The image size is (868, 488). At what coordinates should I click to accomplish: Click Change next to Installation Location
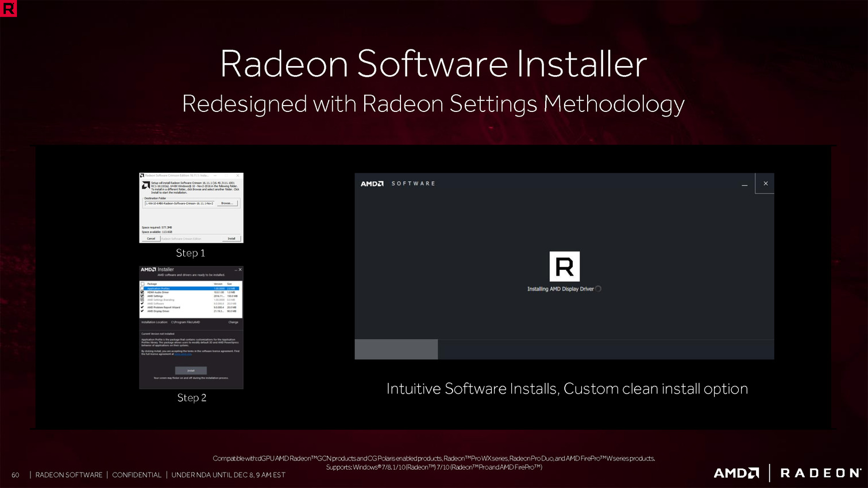click(233, 322)
